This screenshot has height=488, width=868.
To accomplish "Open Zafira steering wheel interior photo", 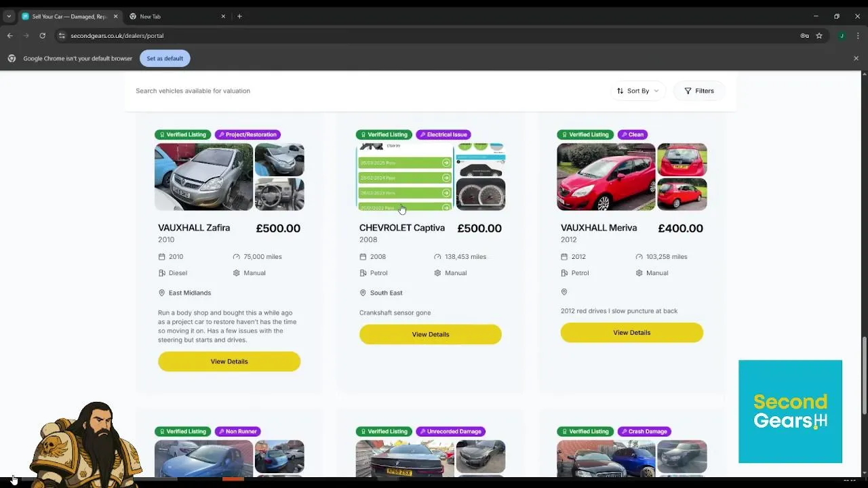I will 279,194.
